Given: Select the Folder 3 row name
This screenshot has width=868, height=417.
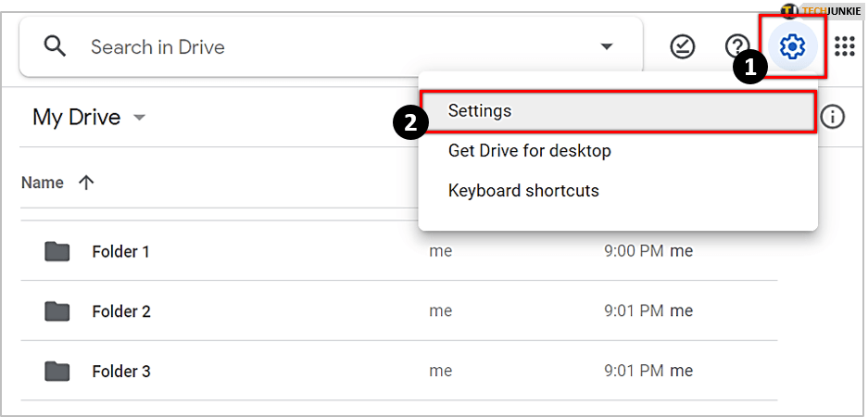Looking at the screenshot, I should pyautogui.click(x=121, y=372).
